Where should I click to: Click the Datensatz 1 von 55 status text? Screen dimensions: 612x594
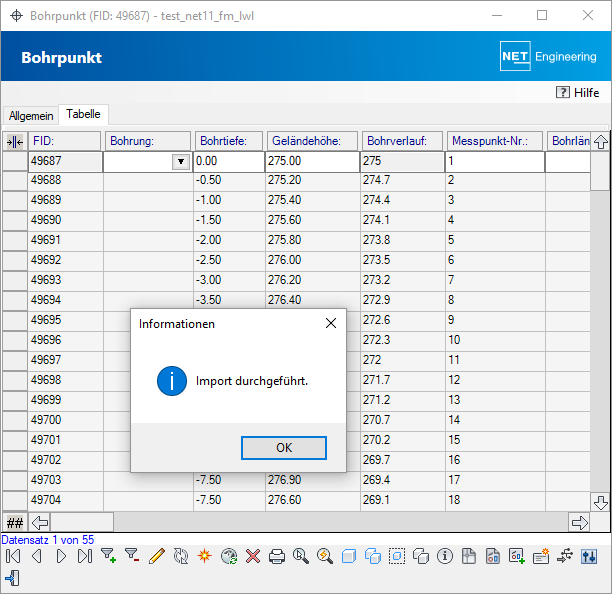(x=48, y=540)
